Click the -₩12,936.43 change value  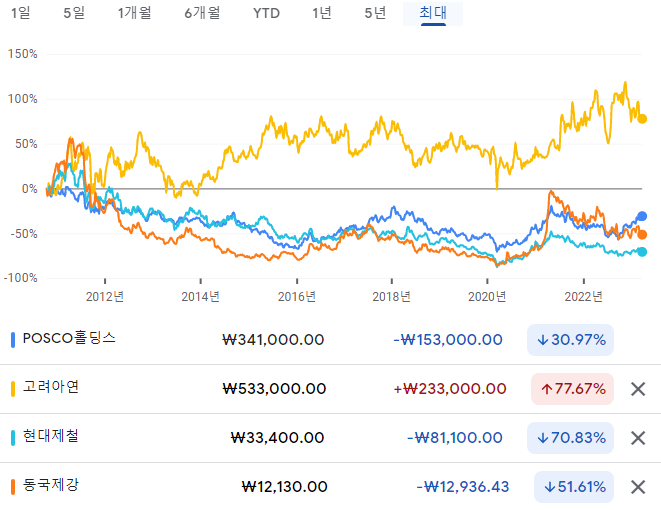tap(463, 487)
